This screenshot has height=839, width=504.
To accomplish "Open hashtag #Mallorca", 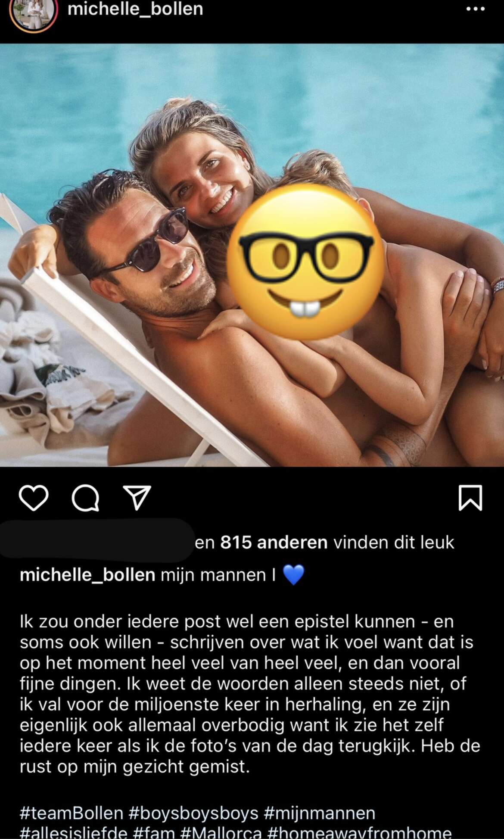I will 221,833.
